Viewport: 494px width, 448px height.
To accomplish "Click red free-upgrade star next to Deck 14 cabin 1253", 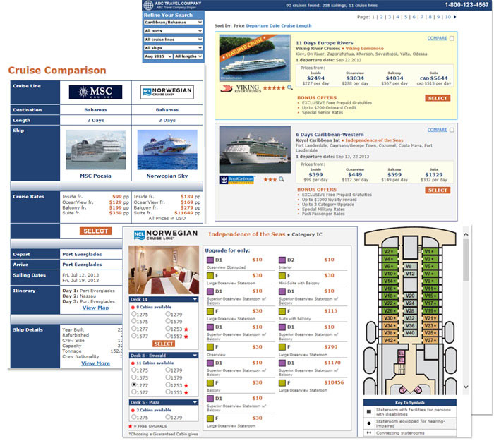I will click(x=186, y=329).
